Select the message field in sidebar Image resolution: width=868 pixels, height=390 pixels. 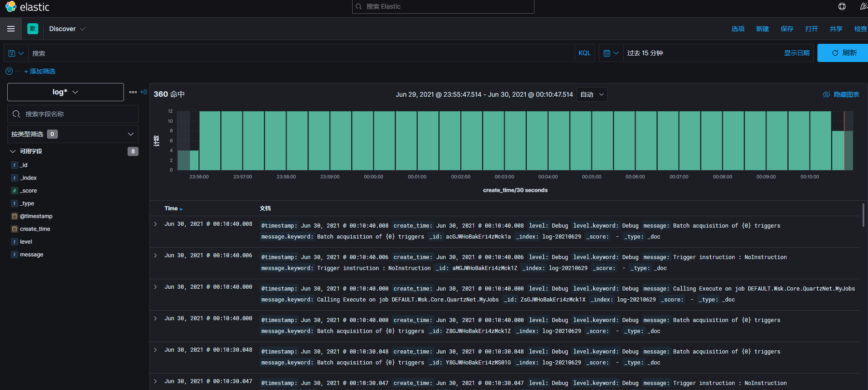pyautogui.click(x=31, y=255)
